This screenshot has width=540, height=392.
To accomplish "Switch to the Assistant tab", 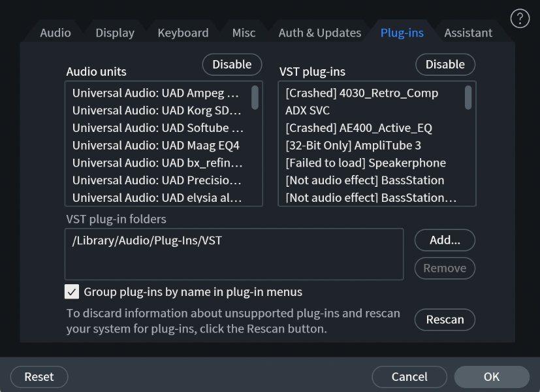I will tap(468, 33).
